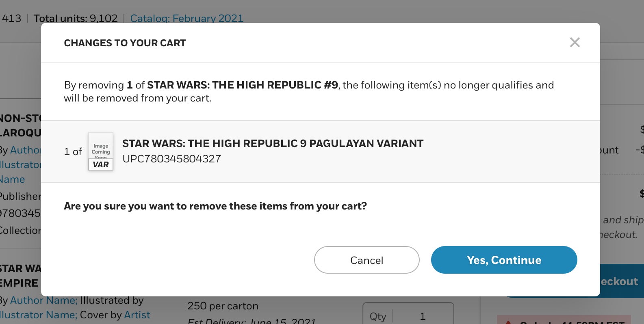Open the Artist cover link

point(137,315)
